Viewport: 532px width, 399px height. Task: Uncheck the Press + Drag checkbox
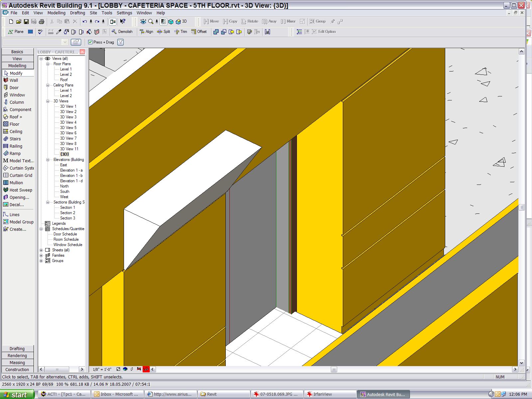90,42
